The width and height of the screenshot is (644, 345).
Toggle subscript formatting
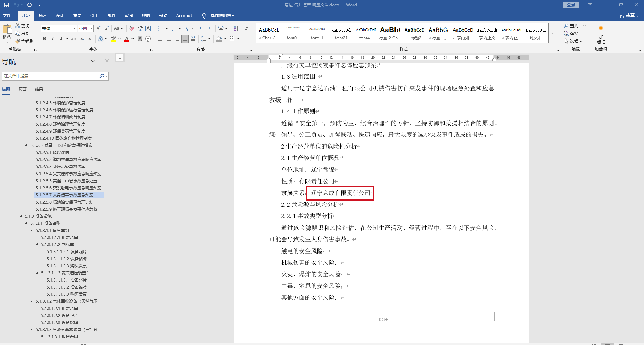82,39
